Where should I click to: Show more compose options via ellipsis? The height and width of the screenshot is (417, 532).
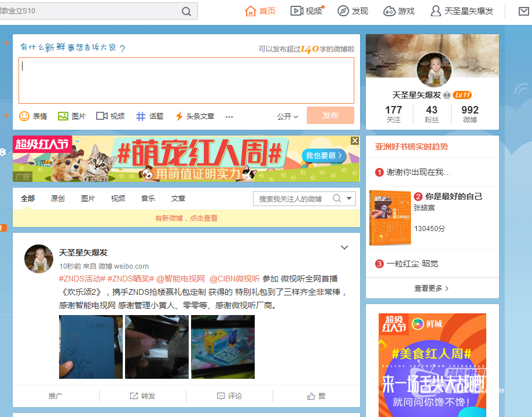pyautogui.click(x=229, y=117)
